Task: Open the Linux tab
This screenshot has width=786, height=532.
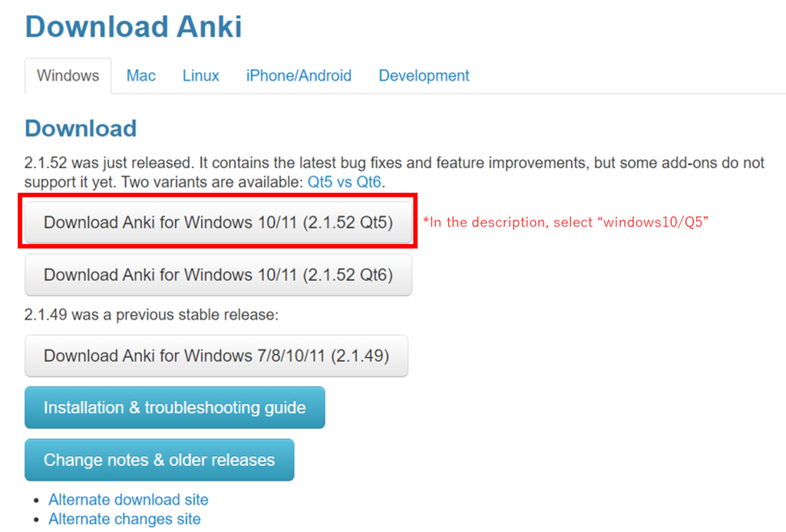Action: [x=200, y=76]
